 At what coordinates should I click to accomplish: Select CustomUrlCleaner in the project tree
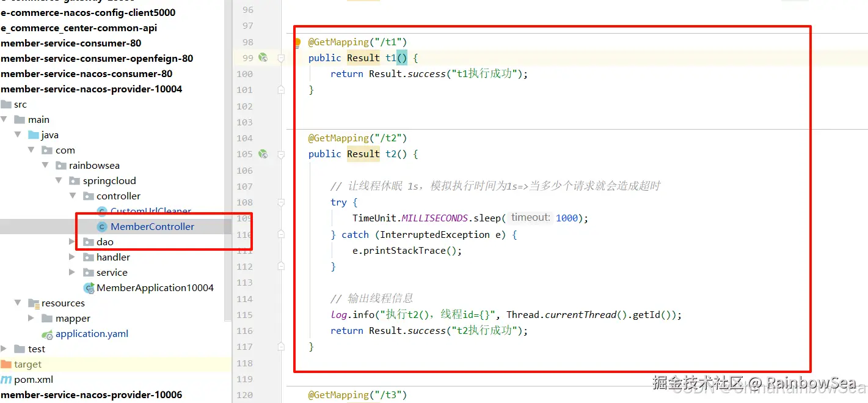click(151, 212)
